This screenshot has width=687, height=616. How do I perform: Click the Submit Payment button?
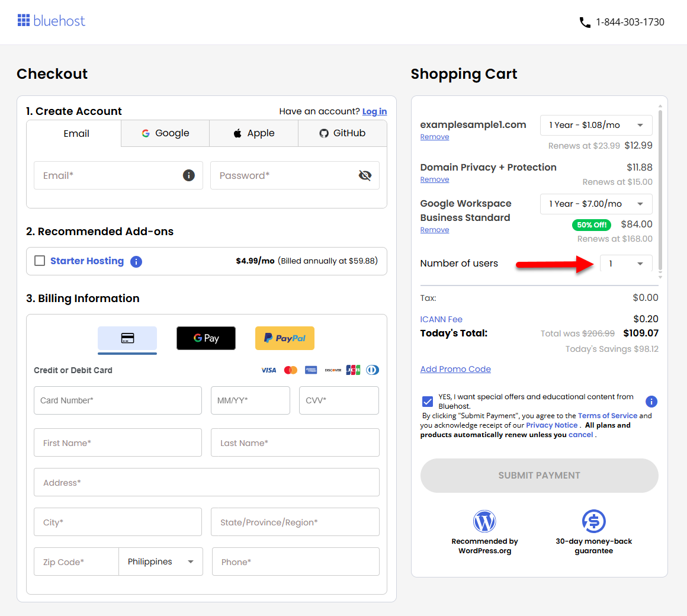(x=540, y=476)
